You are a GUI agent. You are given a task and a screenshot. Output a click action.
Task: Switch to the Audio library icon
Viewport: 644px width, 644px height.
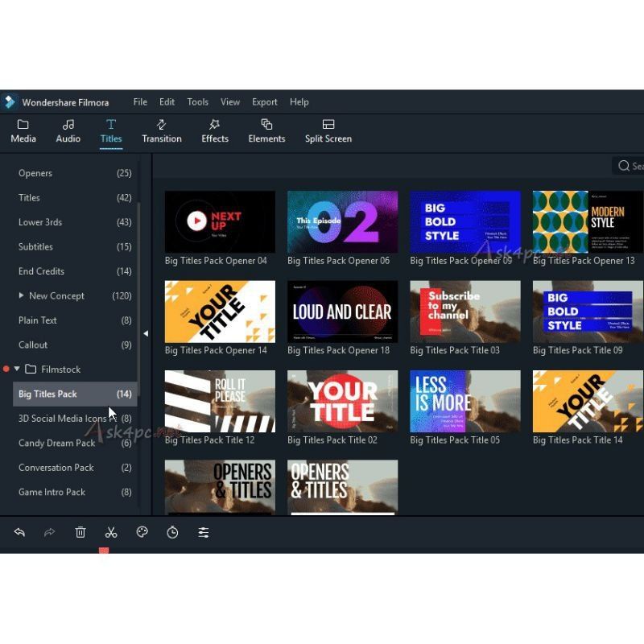68,125
